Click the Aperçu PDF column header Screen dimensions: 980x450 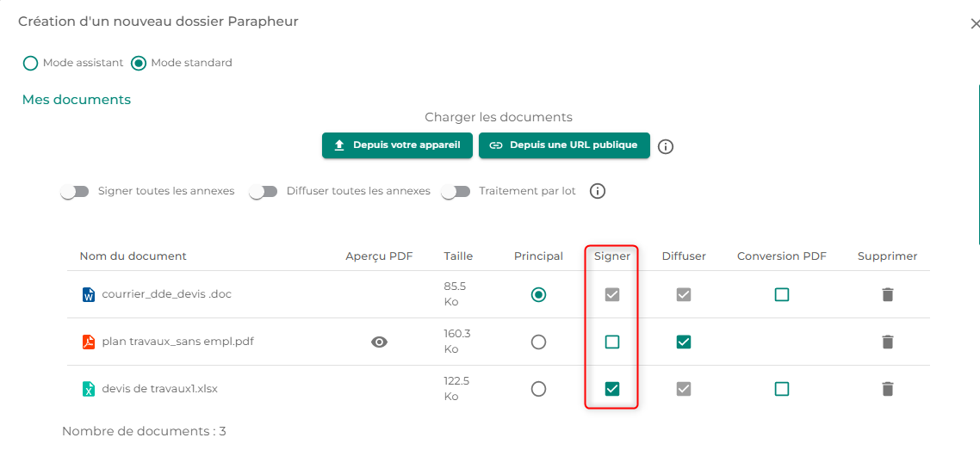(x=380, y=256)
